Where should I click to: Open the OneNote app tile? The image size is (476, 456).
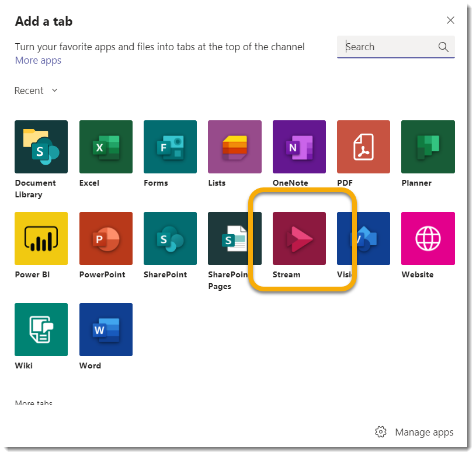pyautogui.click(x=299, y=147)
